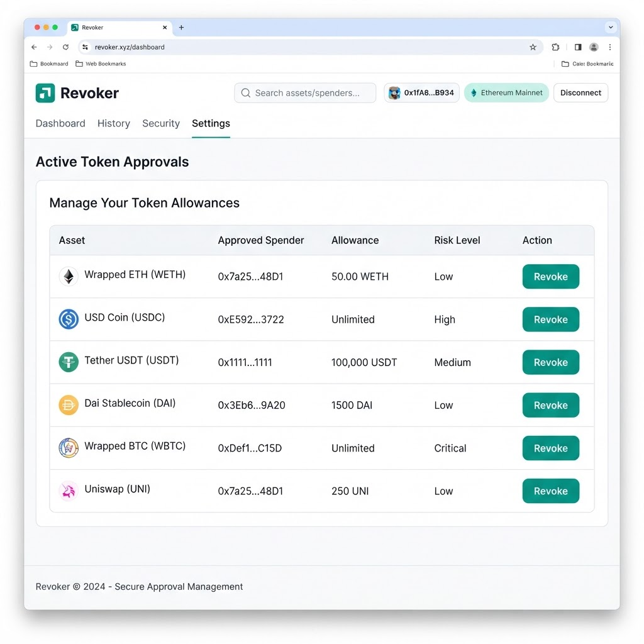This screenshot has width=644, height=644.
Task: Click the WBTC token icon
Action: (x=69, y=448)
